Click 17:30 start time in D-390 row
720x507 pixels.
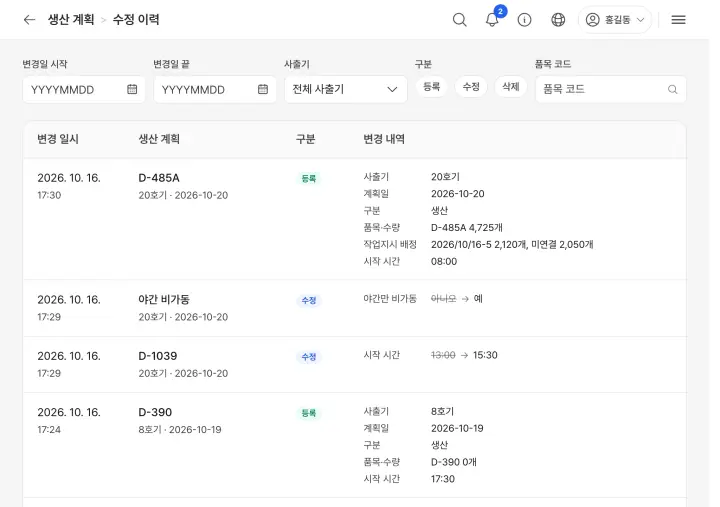(443, 479)
